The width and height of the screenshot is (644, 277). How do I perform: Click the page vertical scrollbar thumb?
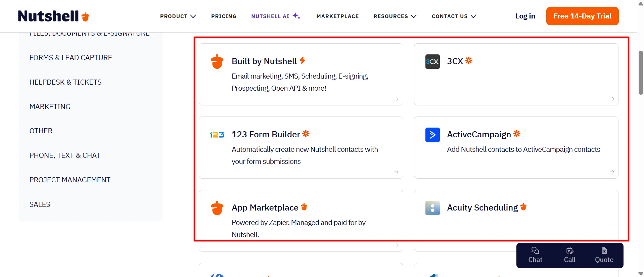pos(641,73)
